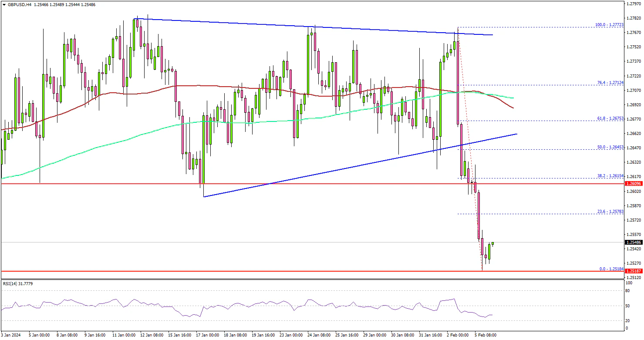The image size is (644, 340).
Task: Click the 5 Feb 08:00 time label
Action: coord(486,335)
